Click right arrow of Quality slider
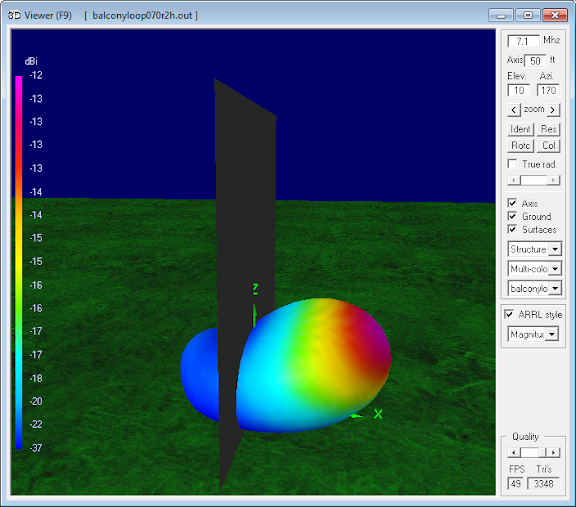This screenshot has height=507, width=576. (553, 452)
